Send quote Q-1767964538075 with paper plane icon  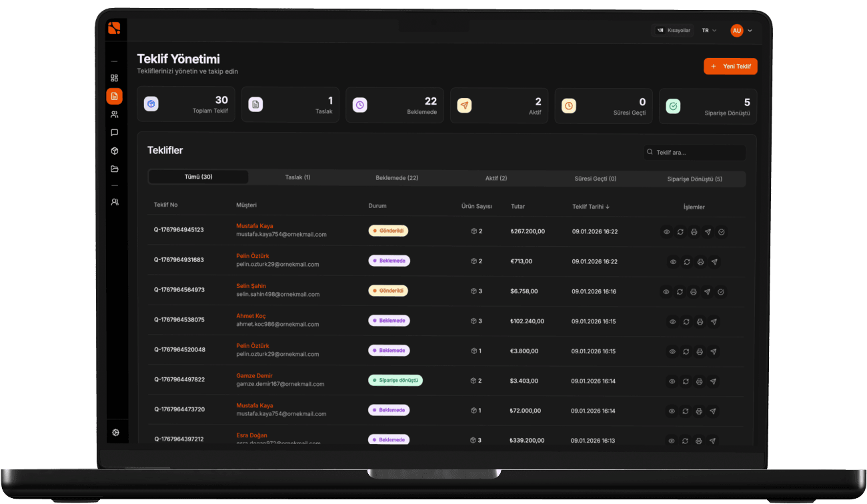tap(714, 321)
